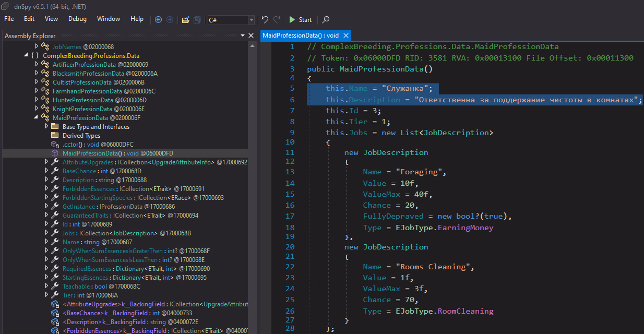
Task: Select the MaidProfessionData() : void tab
Action: pos(301,35)
